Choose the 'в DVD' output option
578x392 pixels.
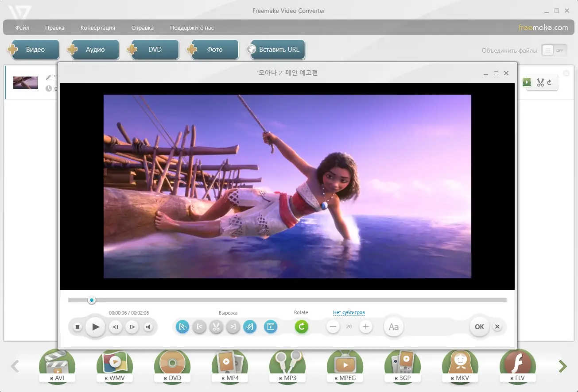tap(172, 366)
